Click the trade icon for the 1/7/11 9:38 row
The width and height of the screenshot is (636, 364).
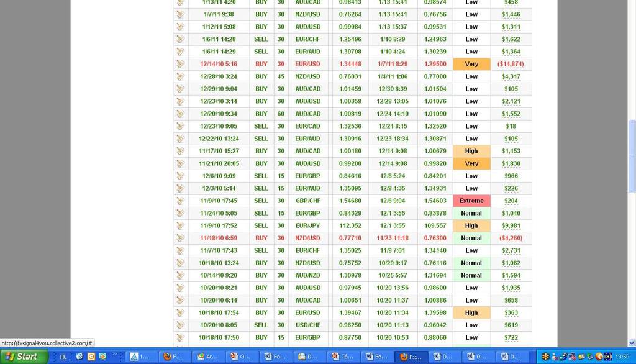coord(181,14)
